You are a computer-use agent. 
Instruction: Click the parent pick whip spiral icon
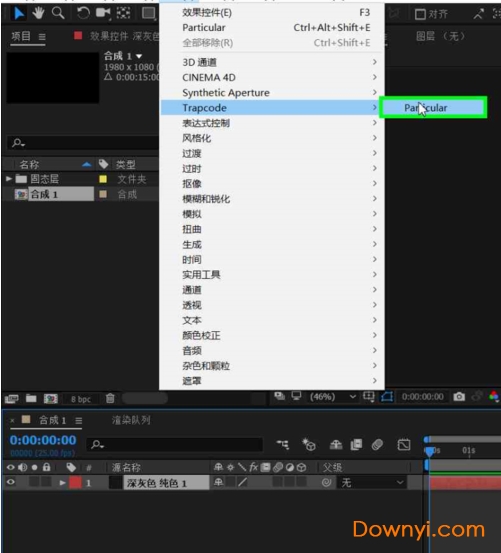[x=326, y=482]
